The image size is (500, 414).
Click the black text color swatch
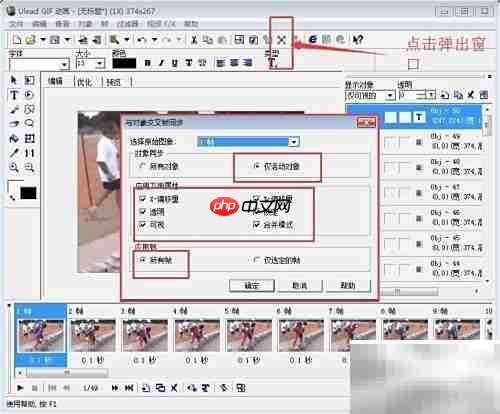[124, 63]
